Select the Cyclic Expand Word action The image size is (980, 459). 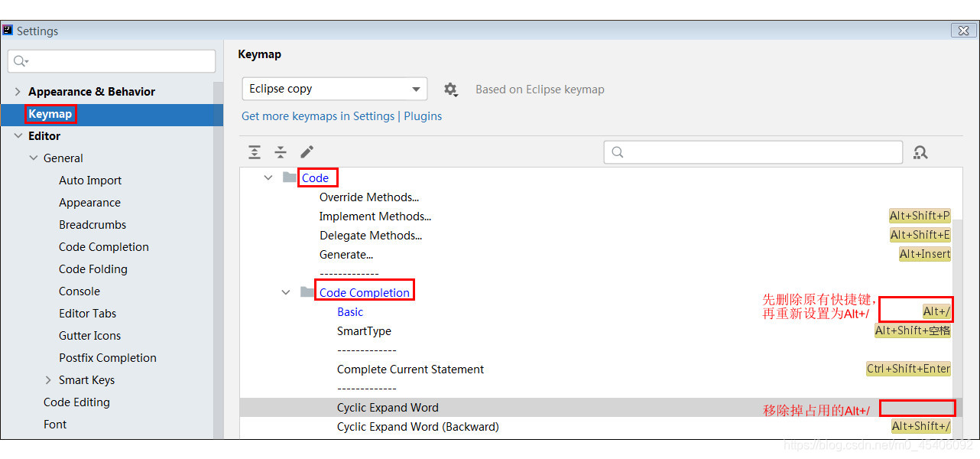(388, 408)
